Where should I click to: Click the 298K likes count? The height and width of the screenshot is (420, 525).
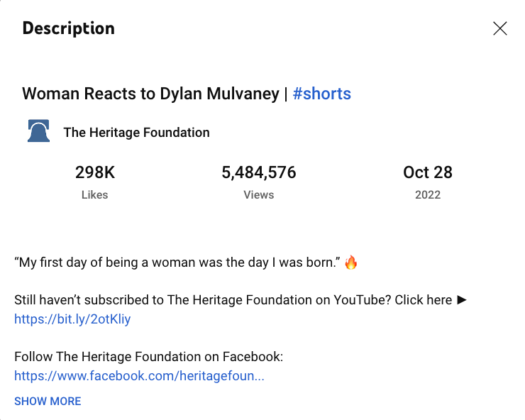coord(95,172)
